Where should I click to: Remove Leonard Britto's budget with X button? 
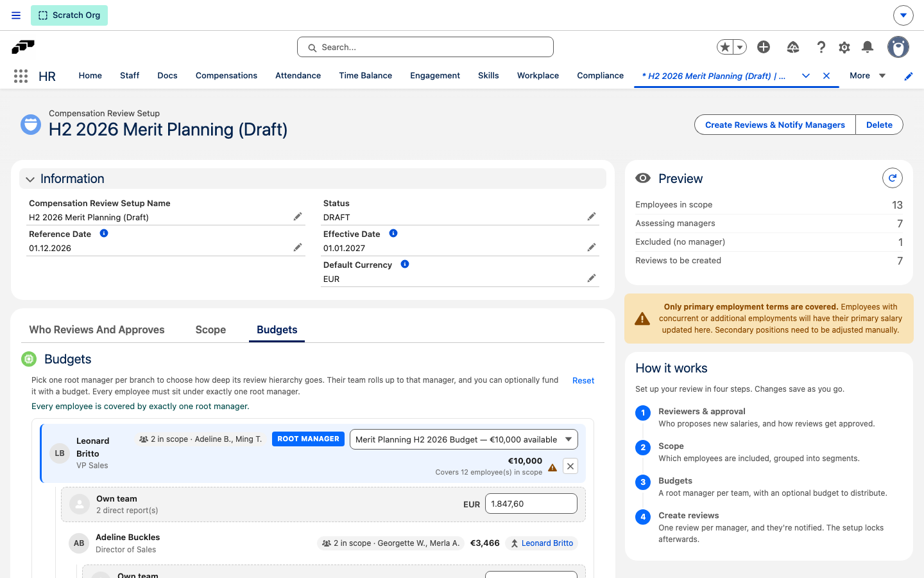coord(570,466)
